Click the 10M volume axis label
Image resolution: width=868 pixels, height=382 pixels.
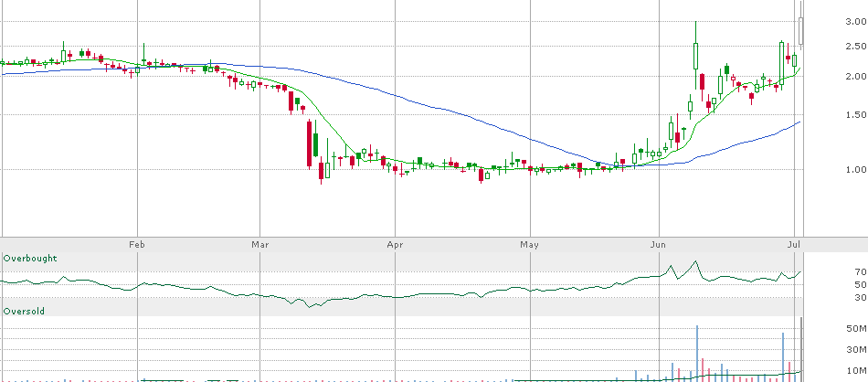[x=857, y=370]
